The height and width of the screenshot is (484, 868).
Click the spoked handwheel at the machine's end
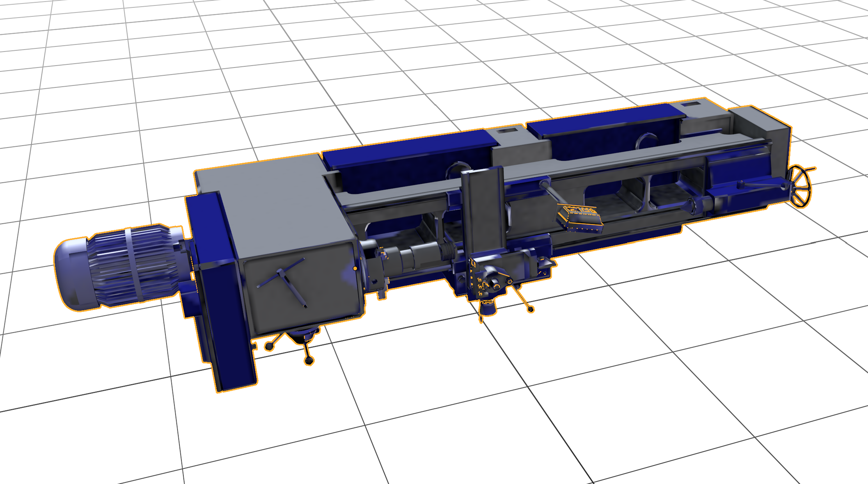point(801,187)
